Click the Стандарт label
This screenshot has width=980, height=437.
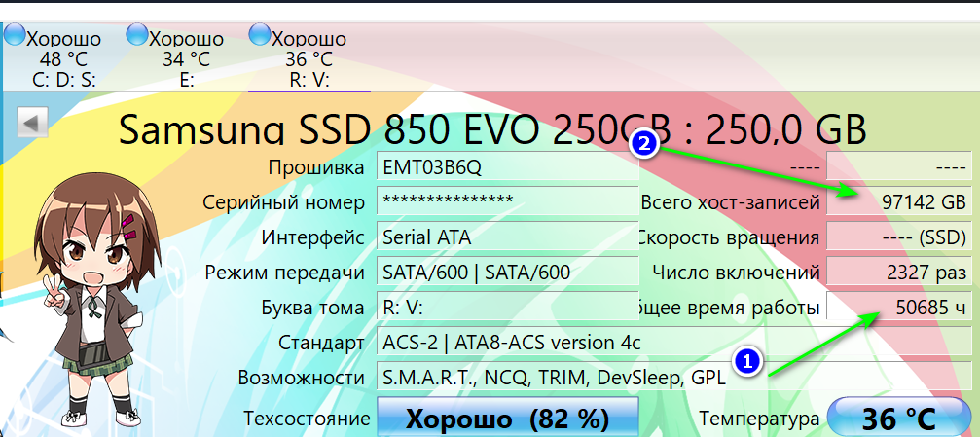(x=321, y=343)
